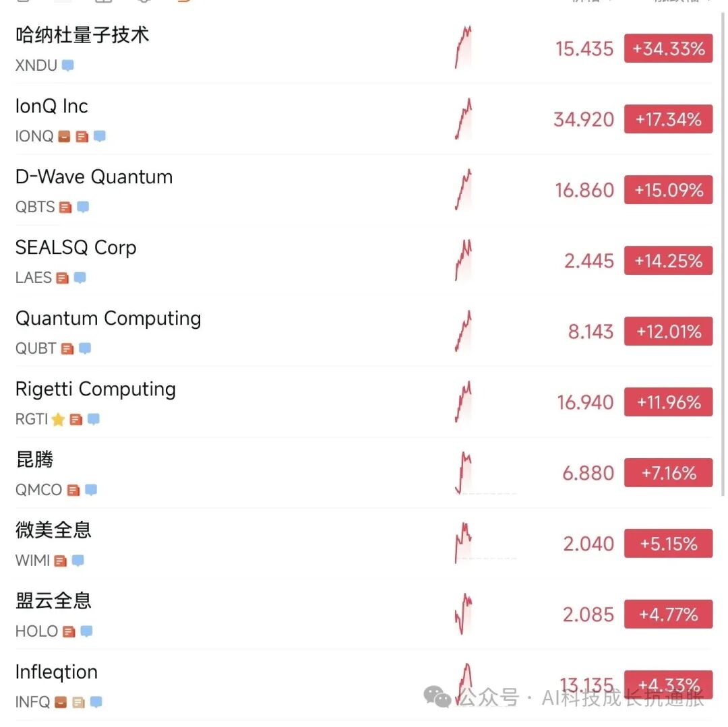The image size is (728, 727).
Task: Select the D-Wave Quantum name link
Action: click(94, 177)
